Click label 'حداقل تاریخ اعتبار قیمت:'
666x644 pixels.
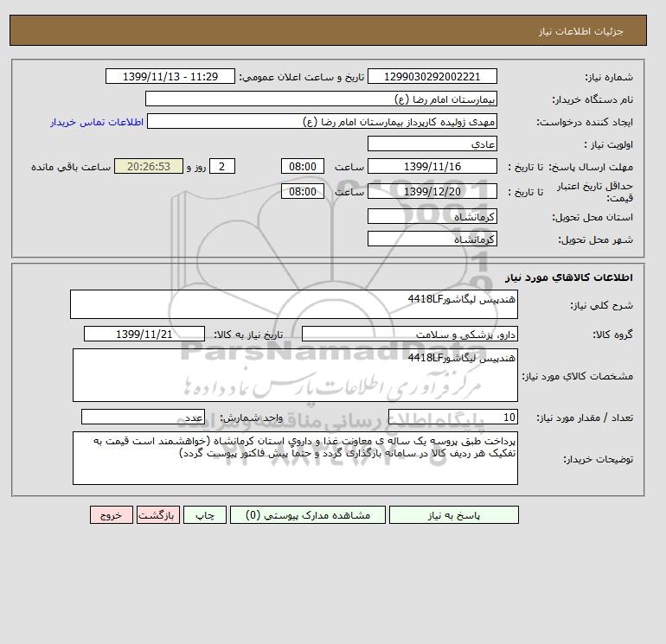click(595, 192)
